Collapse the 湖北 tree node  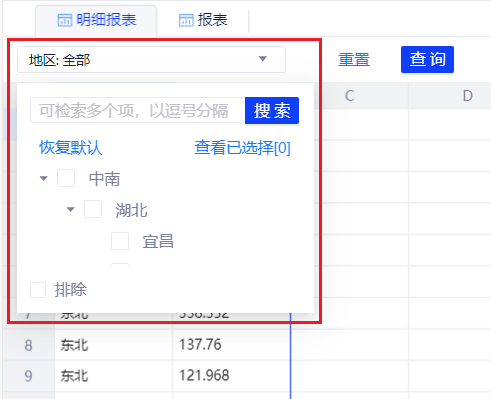70,210
